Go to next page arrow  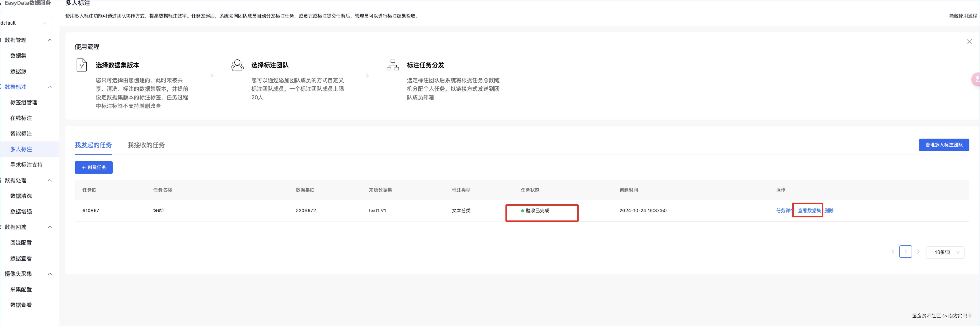918,252
